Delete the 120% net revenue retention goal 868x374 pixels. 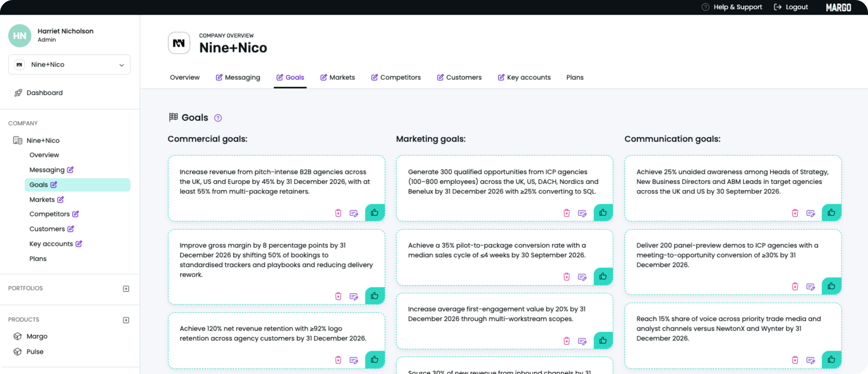[x=338, y=360]
